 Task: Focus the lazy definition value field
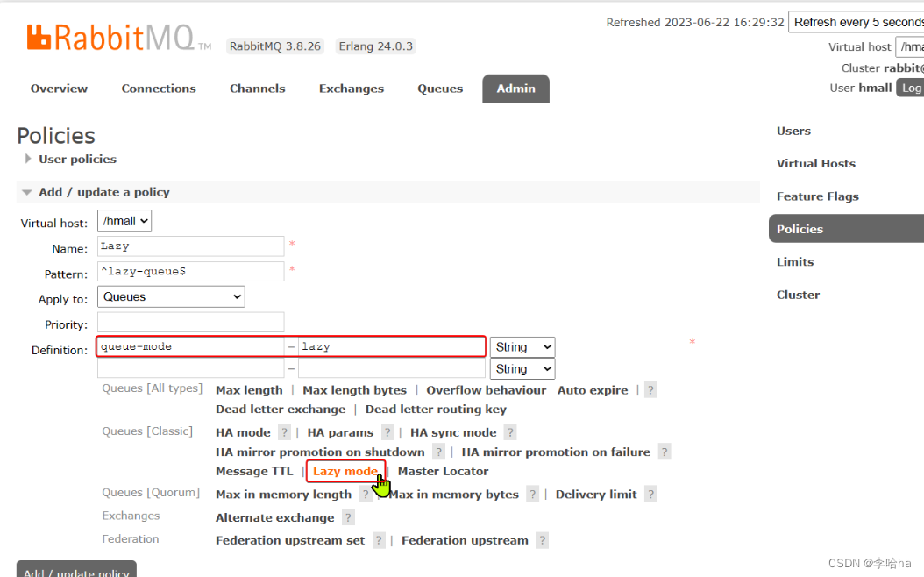(x=392, y=346)
